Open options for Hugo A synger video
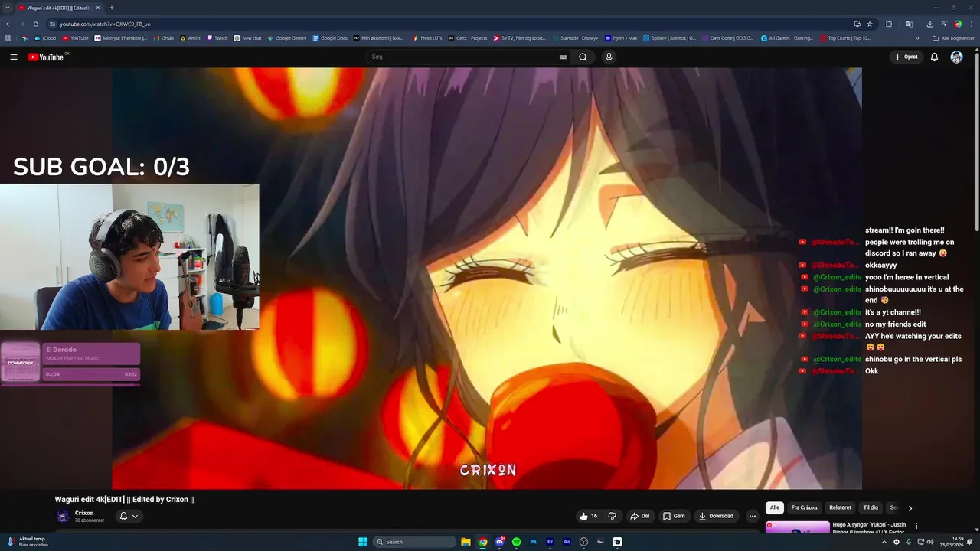The image size is (980, 551). pyautogui.click(x=916, y=526)
